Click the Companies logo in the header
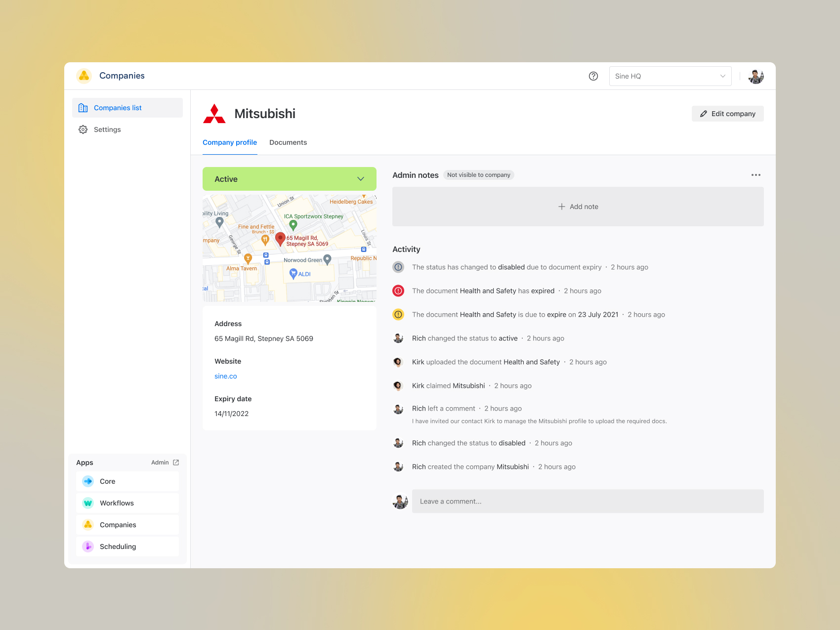This screenshot has height=630, width=840. click(84, 76)
